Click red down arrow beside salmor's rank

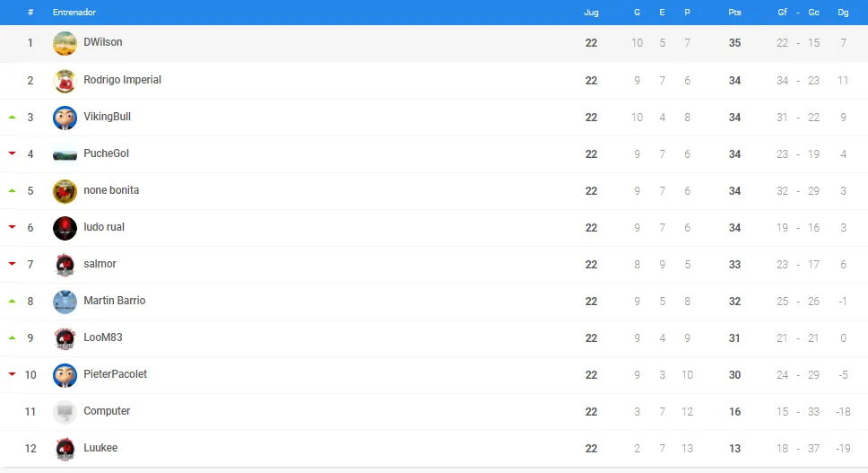[13, 264]
